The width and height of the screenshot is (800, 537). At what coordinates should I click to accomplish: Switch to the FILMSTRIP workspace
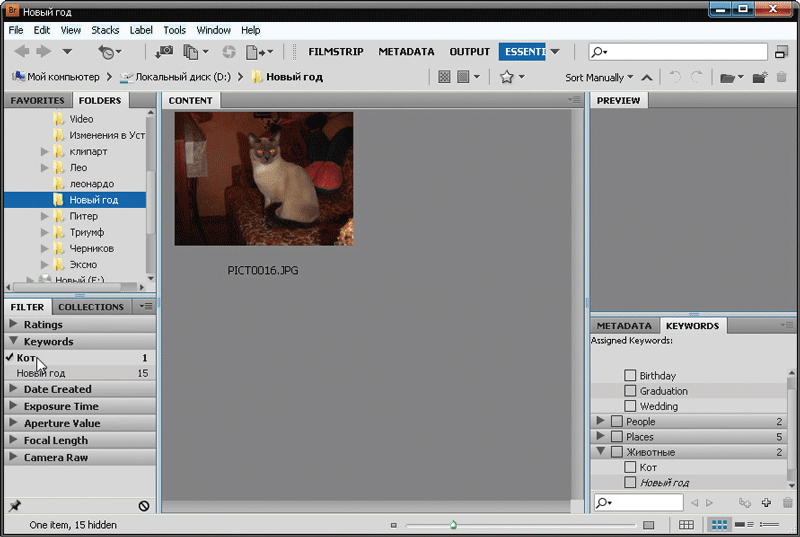pyautogui.click(x=335, y=52)
